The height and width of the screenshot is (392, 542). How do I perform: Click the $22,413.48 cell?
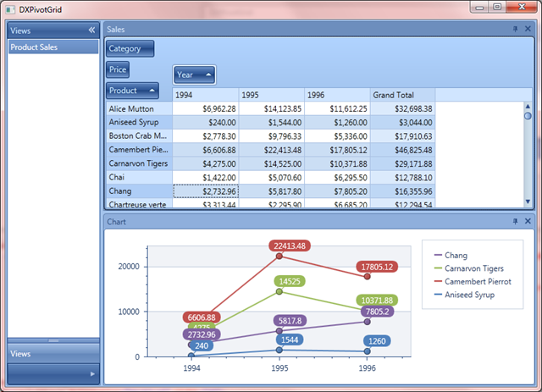point(271,150)
